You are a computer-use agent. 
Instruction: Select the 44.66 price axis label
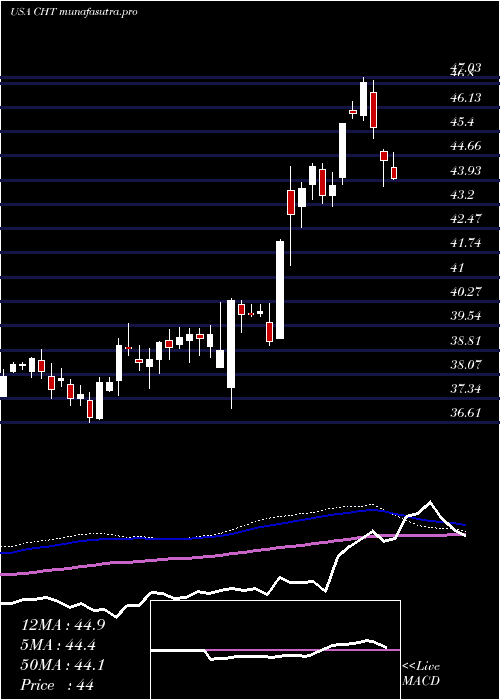click(x=466, y=146)
